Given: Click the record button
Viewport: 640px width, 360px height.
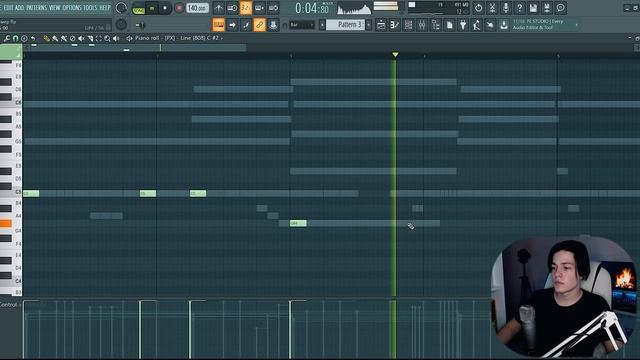Looking at the screenshot, I should (179, 8).
